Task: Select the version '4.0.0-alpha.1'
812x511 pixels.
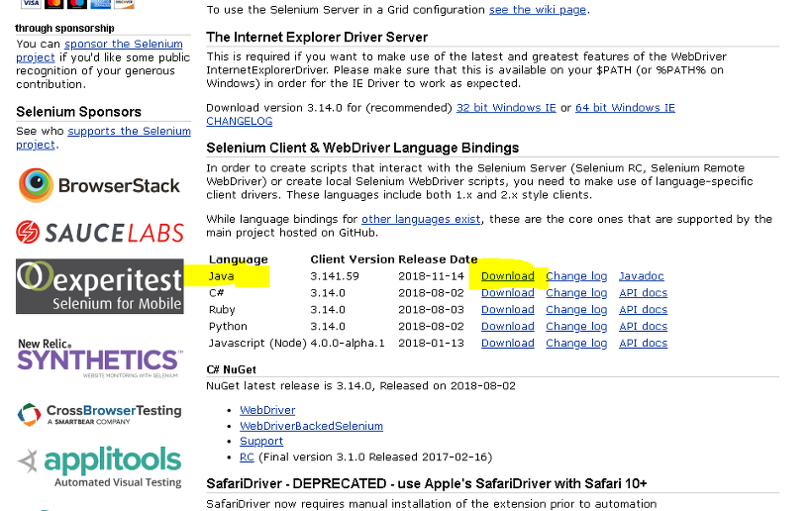Action: pyautogui.click(x=348, y=343)
